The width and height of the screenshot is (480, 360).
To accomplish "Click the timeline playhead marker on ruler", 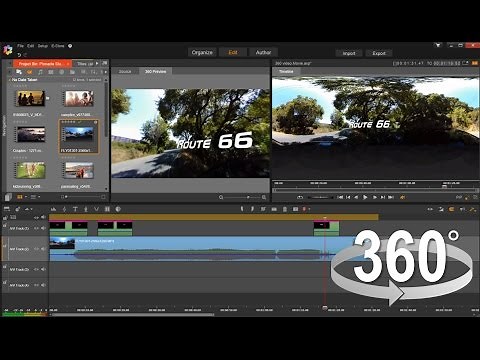I will tap(325, 308).
